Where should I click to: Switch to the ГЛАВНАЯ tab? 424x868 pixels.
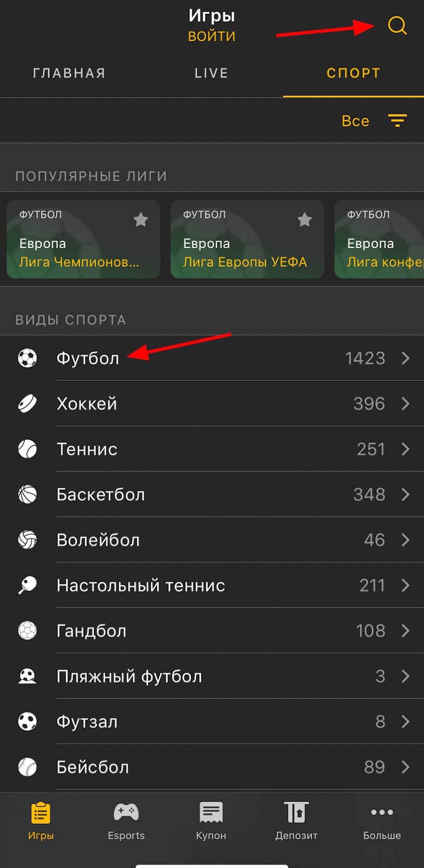tap(69, 73)
